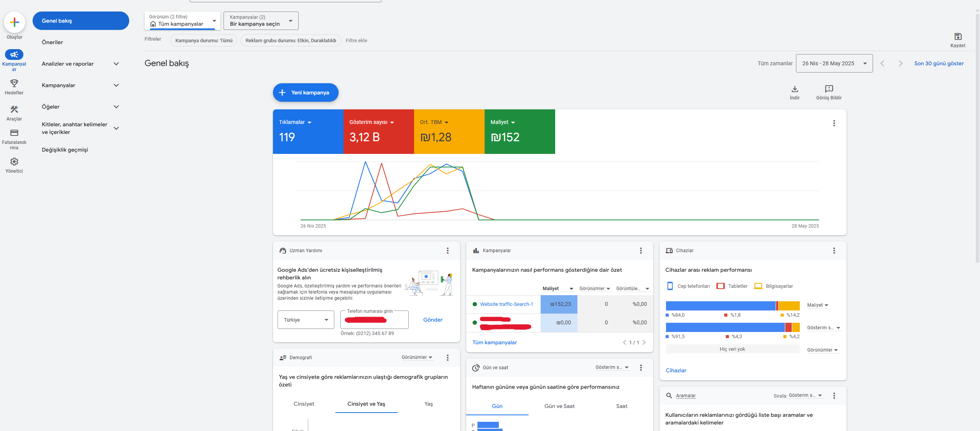The height and width of the screenshot is (431, 980).
Task: Click the page vertical scrollbar
Action: [977, 138]
